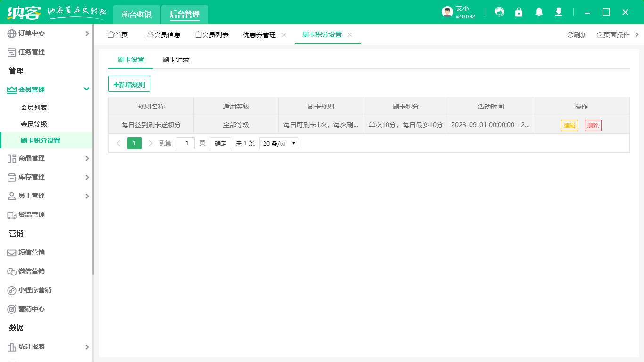This screenshot has height=362, width=644.
Task: Switch to 后台管理 tab
Action: pos(185,14)
